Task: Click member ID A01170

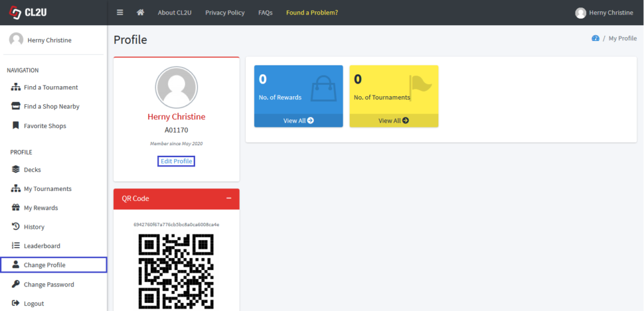Action: (x=176, y=130)
